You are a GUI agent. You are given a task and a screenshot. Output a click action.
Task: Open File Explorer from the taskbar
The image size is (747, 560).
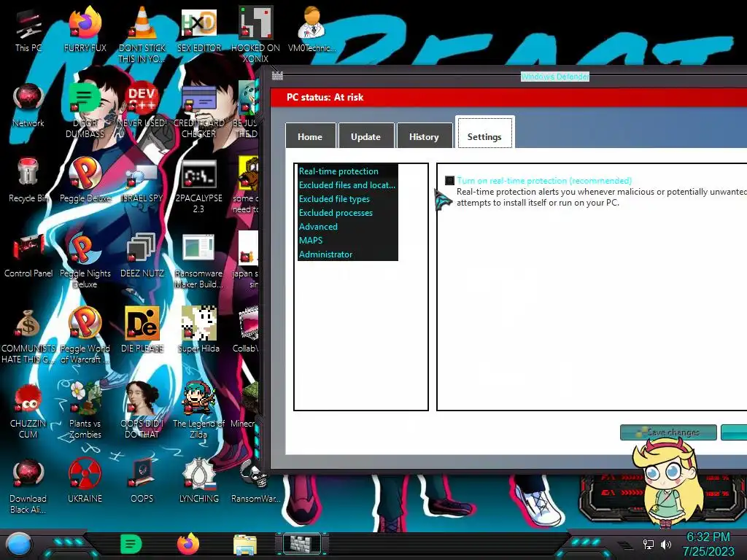point(245,545)
